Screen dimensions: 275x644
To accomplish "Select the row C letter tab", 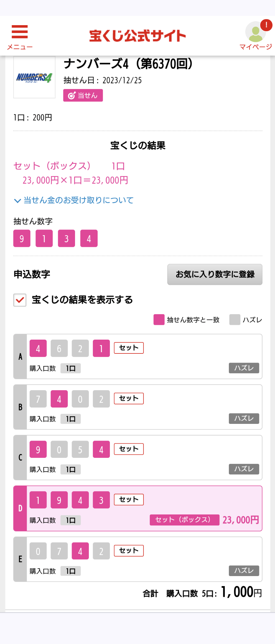I will pyautogui.click(x=20, y=458).
